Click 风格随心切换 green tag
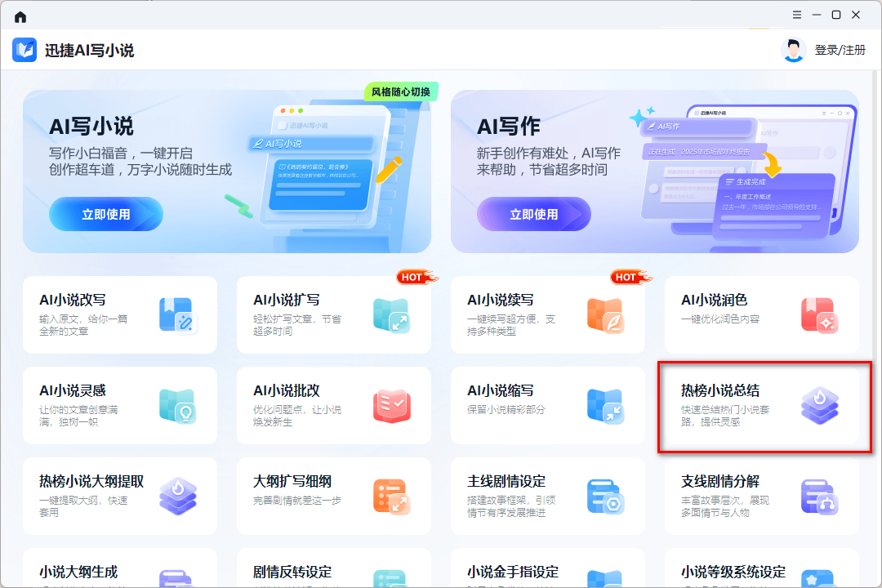The image size is (882, 588). 400,91
